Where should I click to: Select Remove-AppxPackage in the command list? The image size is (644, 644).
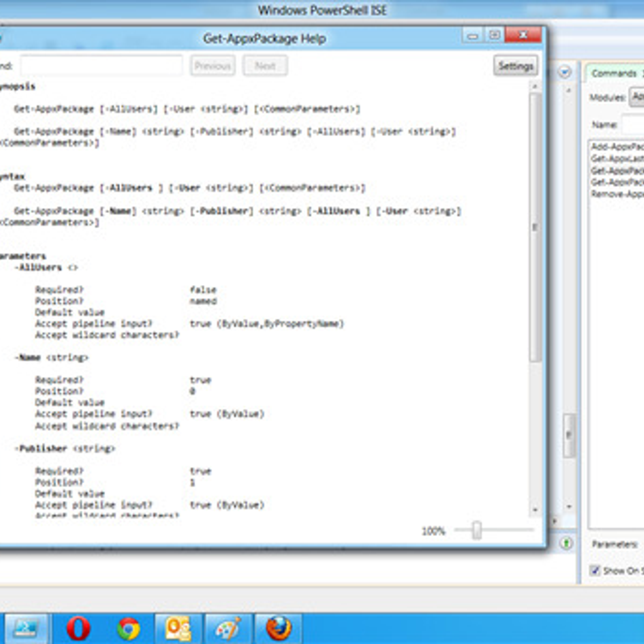pos(616,194)
